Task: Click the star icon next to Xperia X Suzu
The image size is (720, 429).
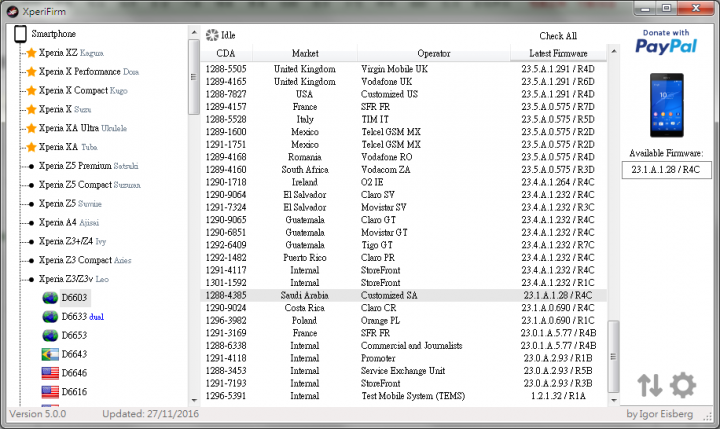Action: point(31,109)
